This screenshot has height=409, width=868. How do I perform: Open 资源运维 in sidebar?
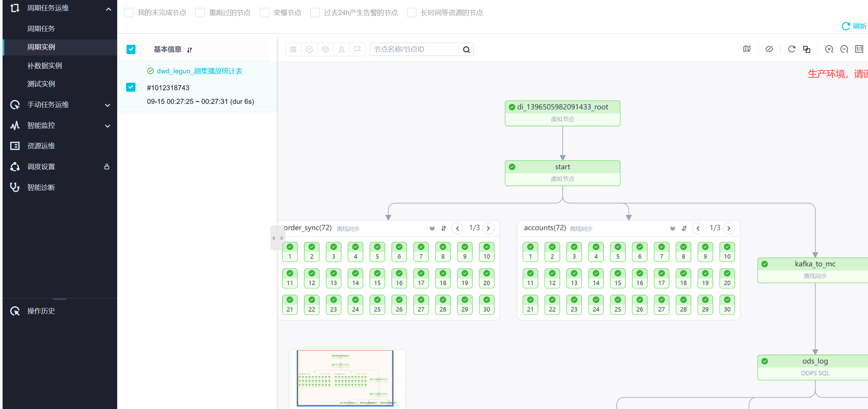41,146
